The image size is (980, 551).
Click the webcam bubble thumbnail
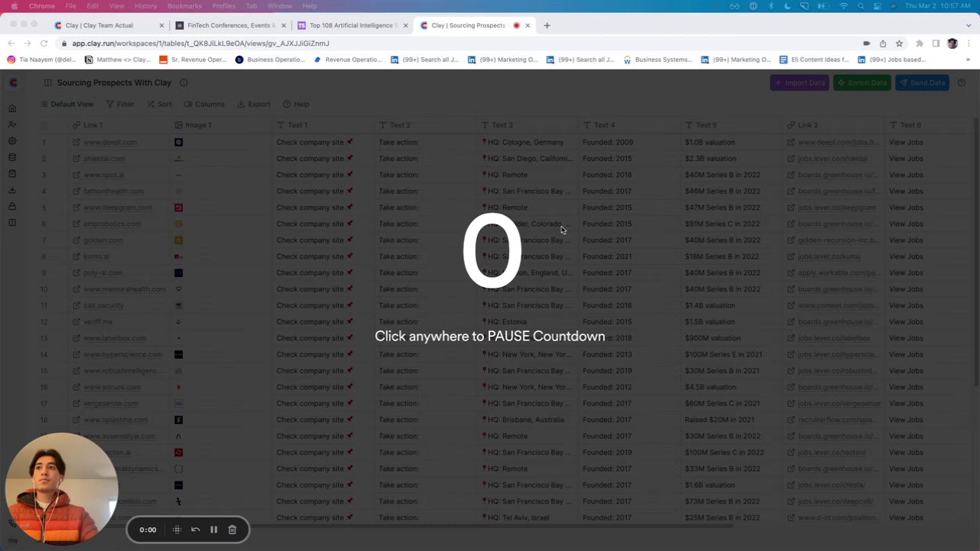[61, 488]
